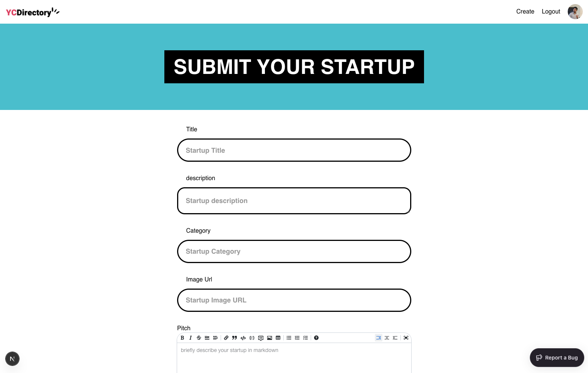Insert a horizontal rule in Pitch
The width and height of the screenshot is (588, 373).
[x=207, y=338]
